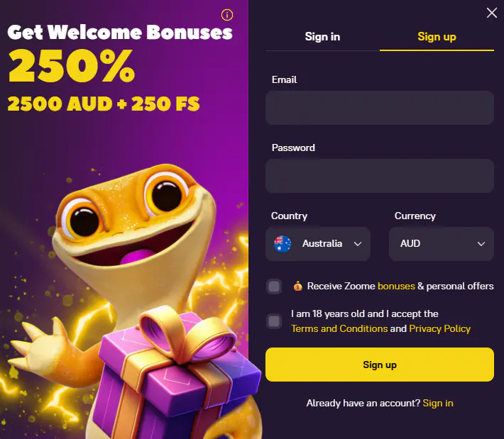
Task: Click the Australia flag icon
Action: 283,244
